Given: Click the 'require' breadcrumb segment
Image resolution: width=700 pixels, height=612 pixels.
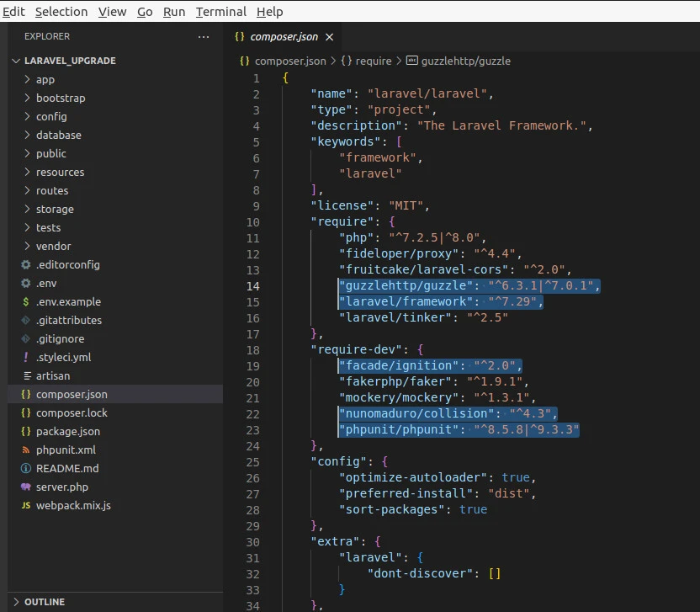Looking at the screenshot, I should tap(373, 61).
